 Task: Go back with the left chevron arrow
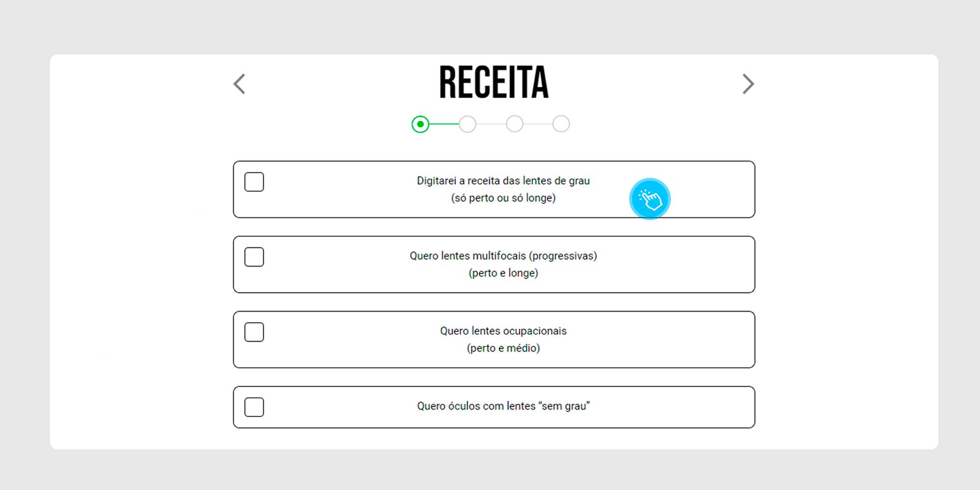(x=239, y=84)
